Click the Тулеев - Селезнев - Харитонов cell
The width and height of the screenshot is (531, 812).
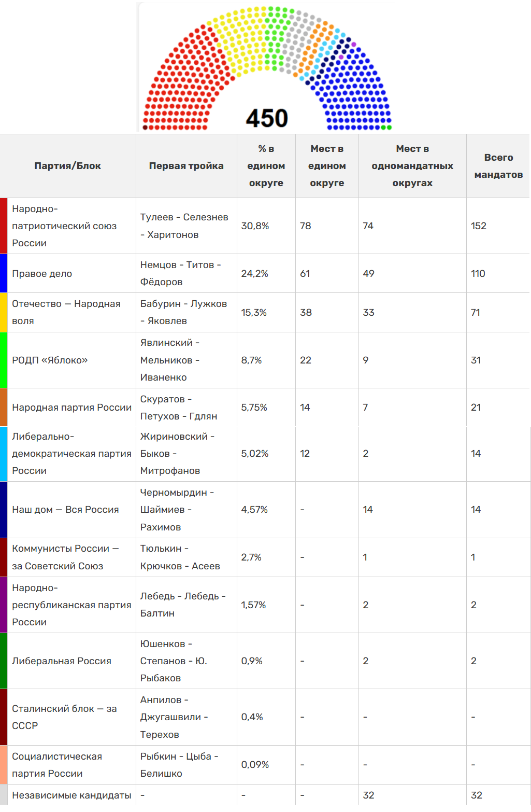184,226
